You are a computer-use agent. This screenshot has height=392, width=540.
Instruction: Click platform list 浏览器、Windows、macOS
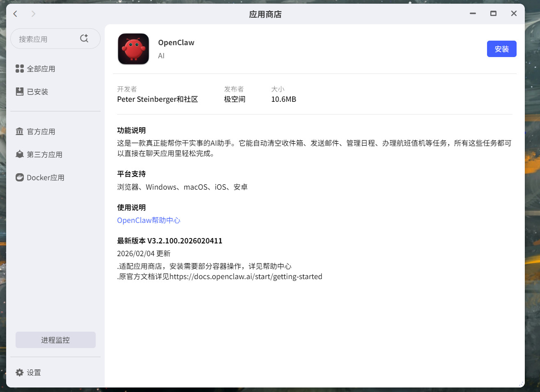(182, 187)
